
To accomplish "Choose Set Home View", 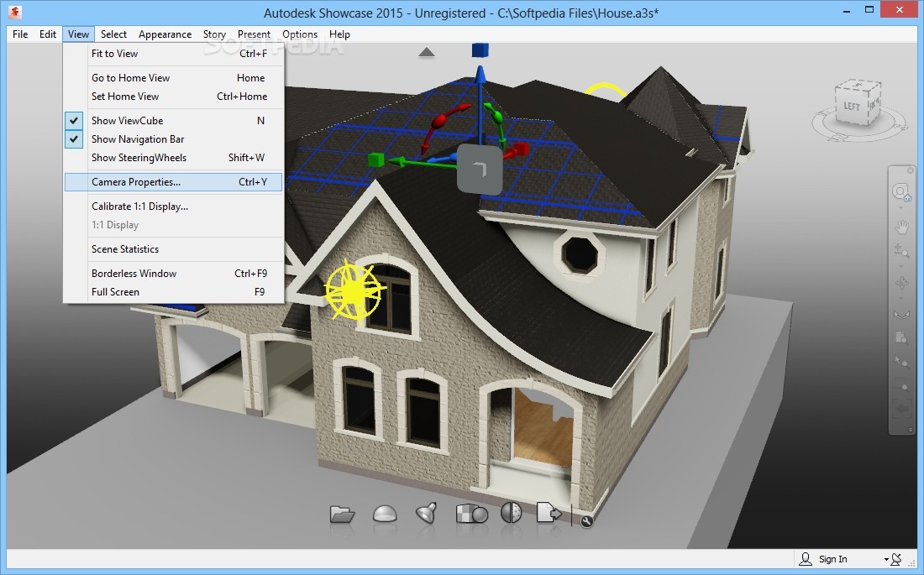I will tap(173, 96).
